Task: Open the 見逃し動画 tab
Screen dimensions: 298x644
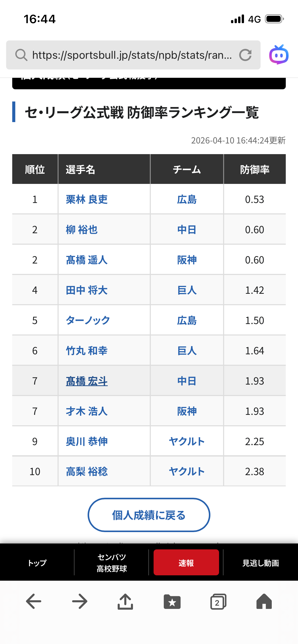Action: (261, 563)
